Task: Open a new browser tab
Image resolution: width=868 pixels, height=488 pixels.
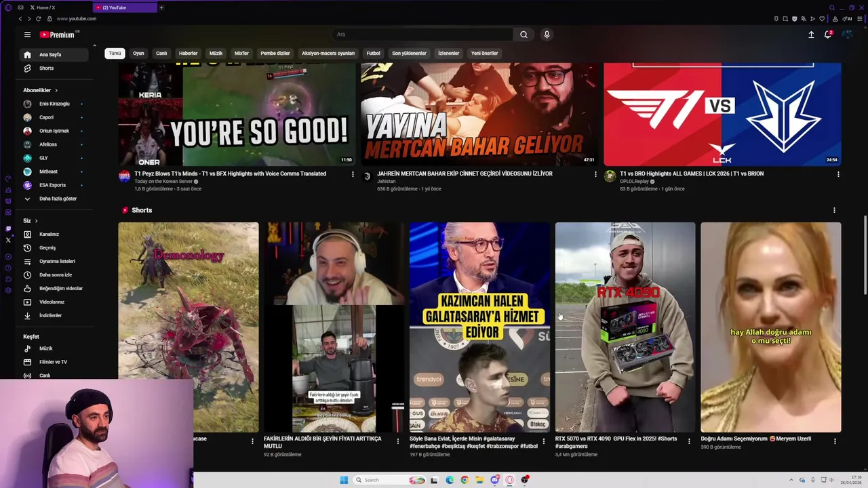Action: [x=161, y=7]
